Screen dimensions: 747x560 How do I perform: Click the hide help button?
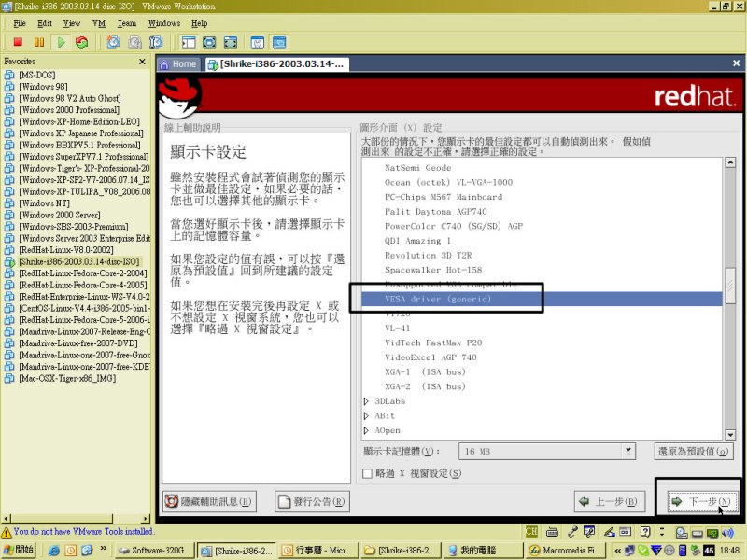tap(209, 501)
